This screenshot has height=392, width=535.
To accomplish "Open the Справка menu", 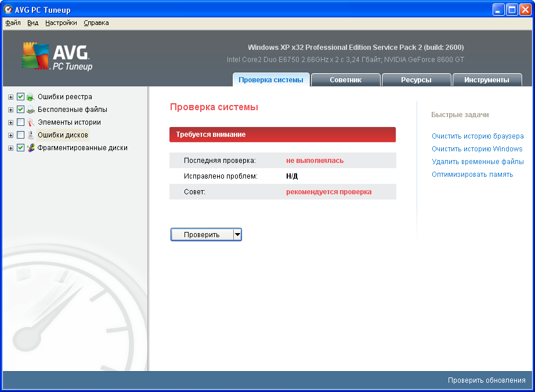I will [96, 23].
